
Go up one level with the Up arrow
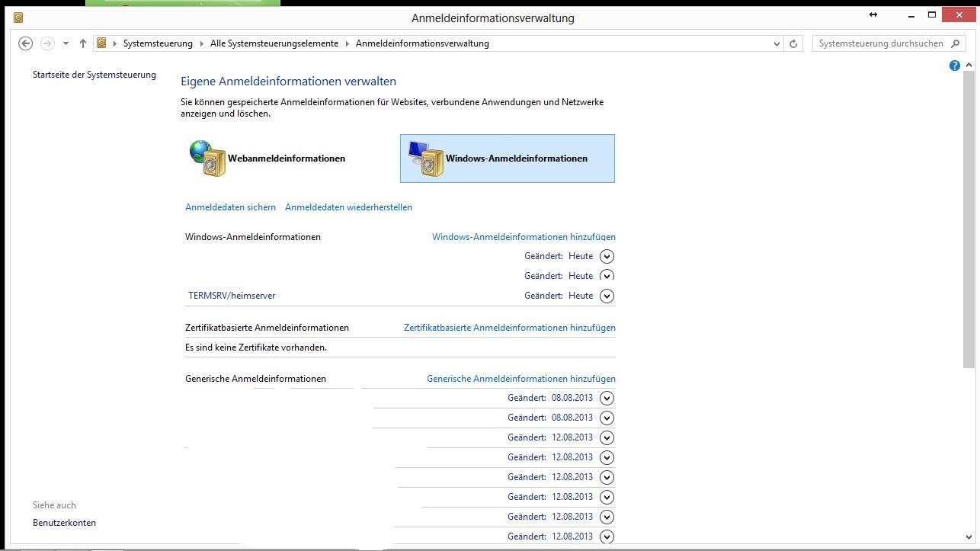tap(82, 43)
